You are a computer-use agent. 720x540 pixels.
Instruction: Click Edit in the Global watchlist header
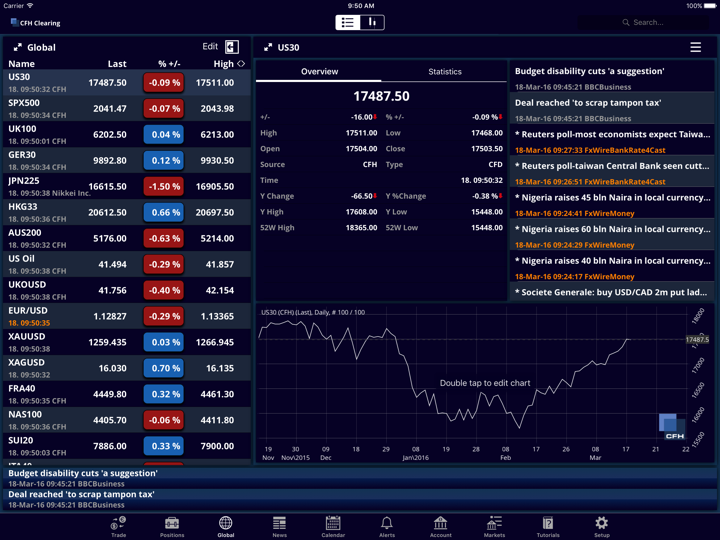[x=210, y=46]
